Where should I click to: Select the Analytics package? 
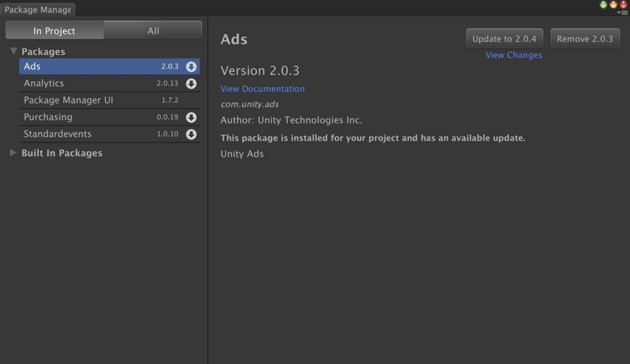110,83
